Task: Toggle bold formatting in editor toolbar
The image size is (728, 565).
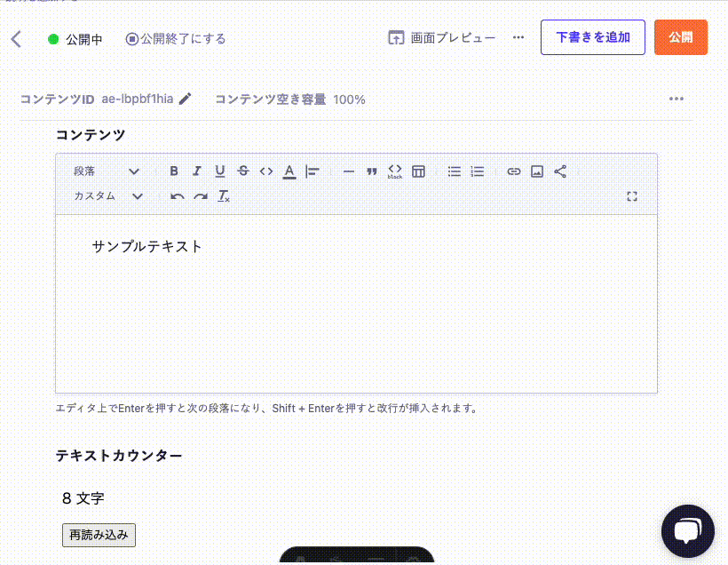Action: 174,171
